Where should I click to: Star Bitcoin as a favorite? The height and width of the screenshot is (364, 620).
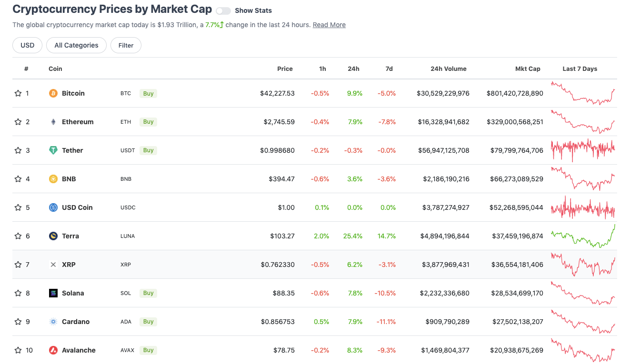[x=18, y=93]
